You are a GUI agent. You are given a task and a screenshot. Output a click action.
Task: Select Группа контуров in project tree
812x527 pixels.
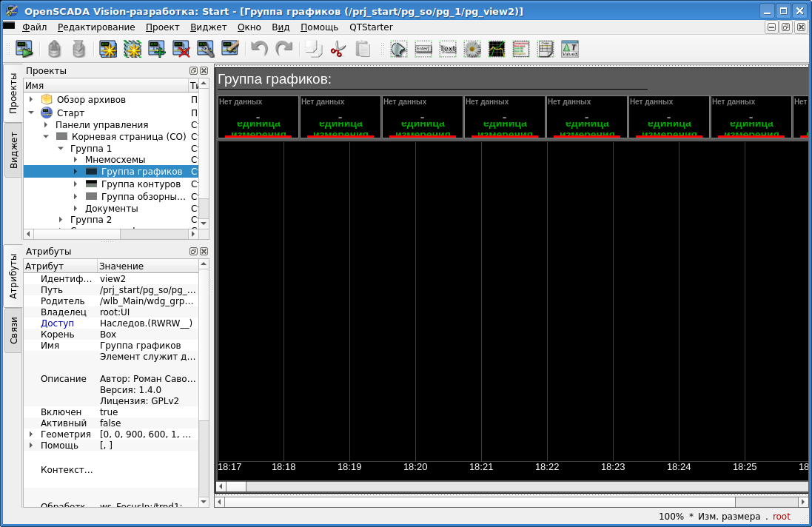coord(141,184)
